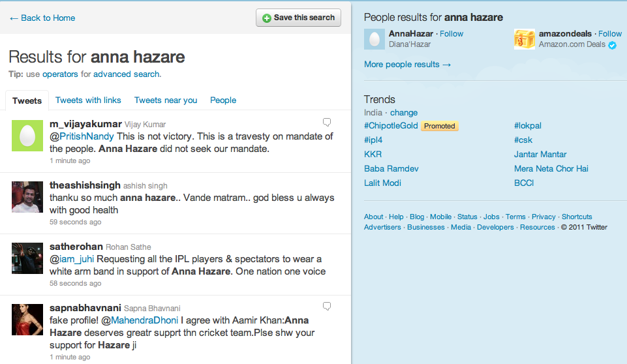Open conversation icon on m_vijayakumar tweet
The width and height of the screenshot is (627, 364).
327,122
